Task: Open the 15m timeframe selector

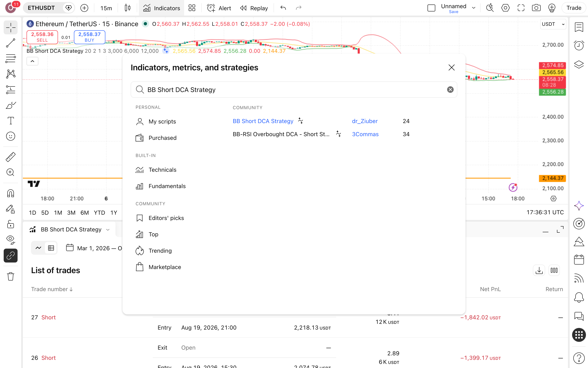Action: (106, 8)
